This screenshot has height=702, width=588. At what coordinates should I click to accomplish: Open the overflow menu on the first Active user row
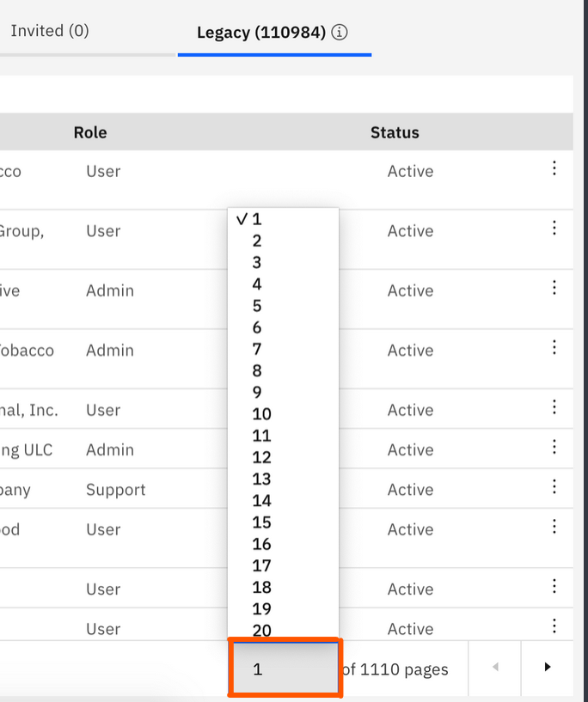555,169
